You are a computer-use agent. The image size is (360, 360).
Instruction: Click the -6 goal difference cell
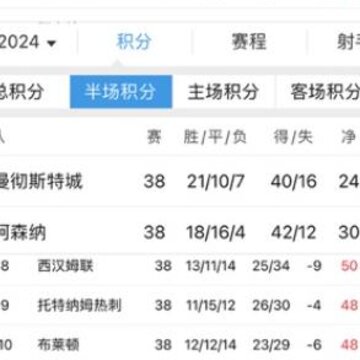[314, 345]
